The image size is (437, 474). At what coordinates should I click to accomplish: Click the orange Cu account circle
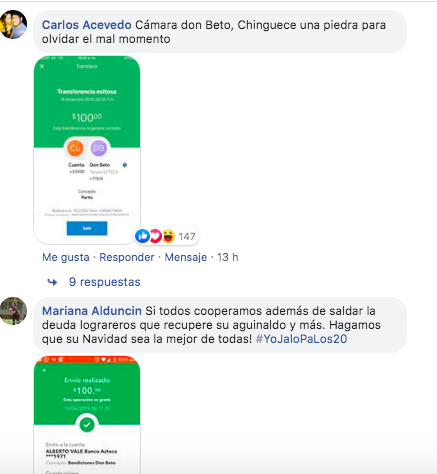tap(75, 148)
